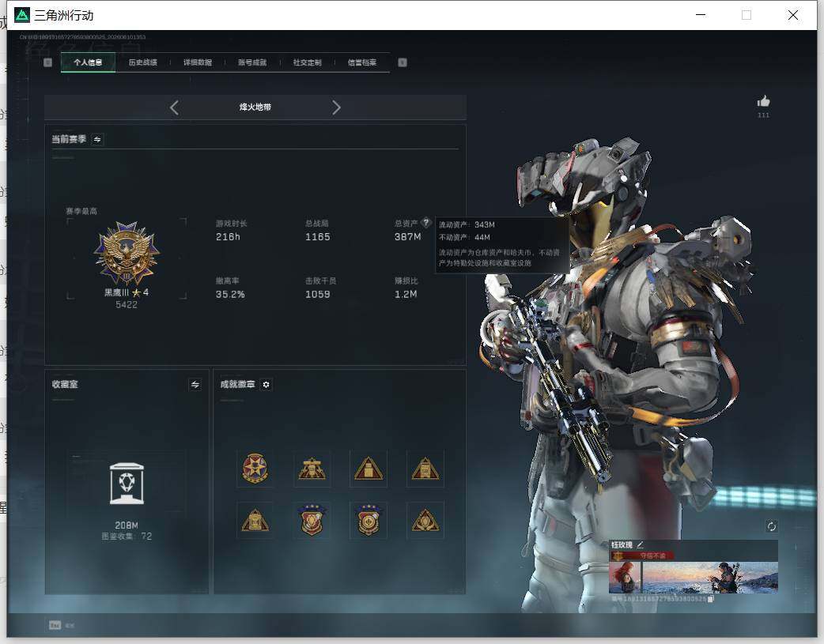Open badge settings gear beside 成就徽章

pyautogui.click(x=266, y=385)
